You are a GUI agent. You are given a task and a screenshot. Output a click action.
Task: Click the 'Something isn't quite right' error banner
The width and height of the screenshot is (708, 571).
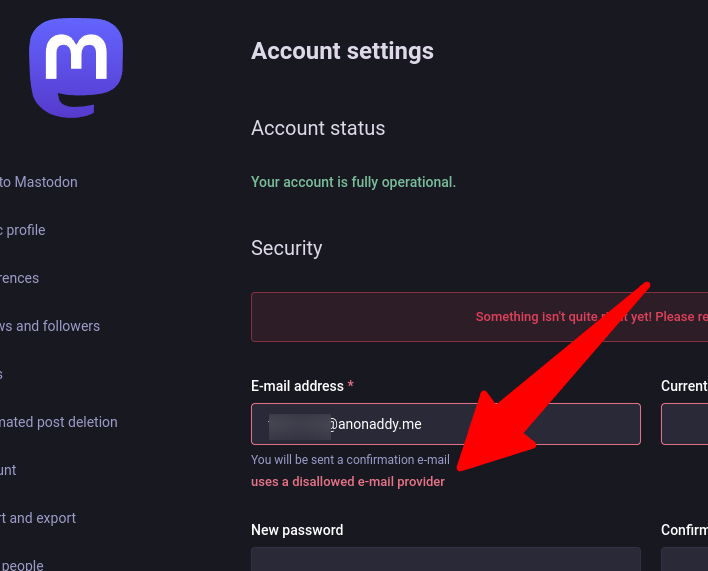[480, 317]
